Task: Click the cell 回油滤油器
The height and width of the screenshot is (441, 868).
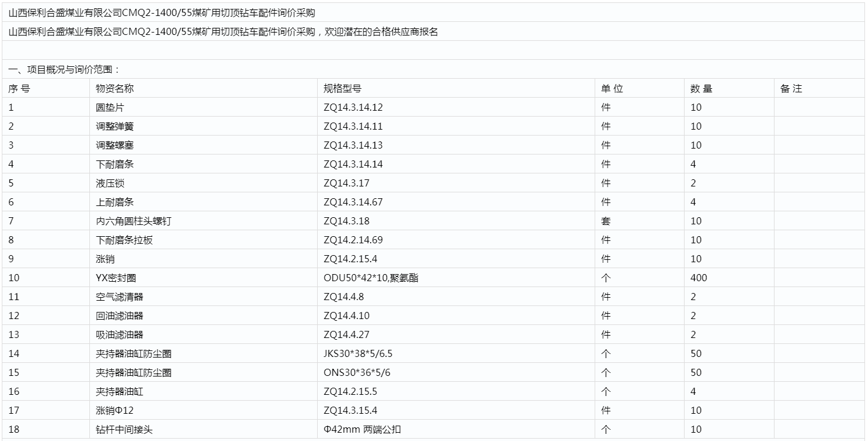Action: [120, 316]
